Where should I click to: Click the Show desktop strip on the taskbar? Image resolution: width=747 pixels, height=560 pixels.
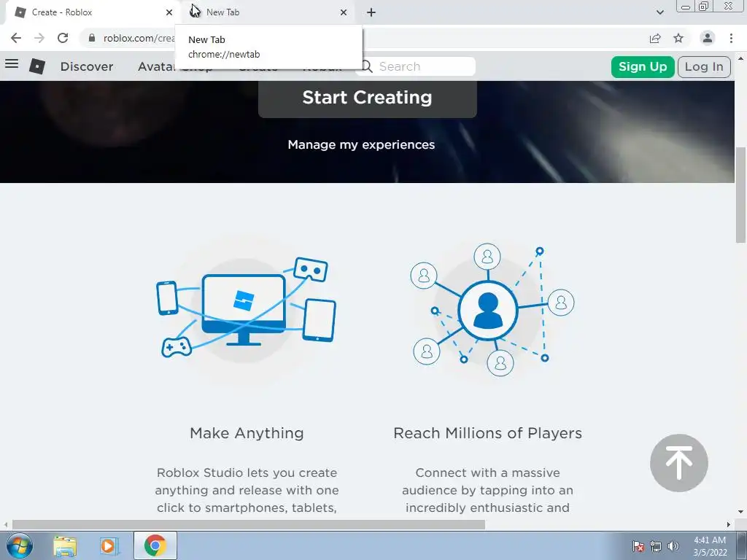click(742, 545)
